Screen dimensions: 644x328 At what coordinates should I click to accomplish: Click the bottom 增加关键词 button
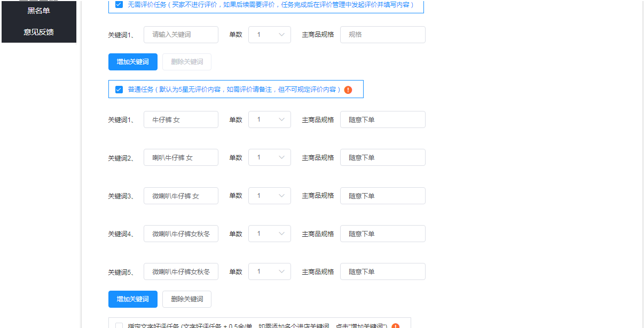[x=132, y=299]
